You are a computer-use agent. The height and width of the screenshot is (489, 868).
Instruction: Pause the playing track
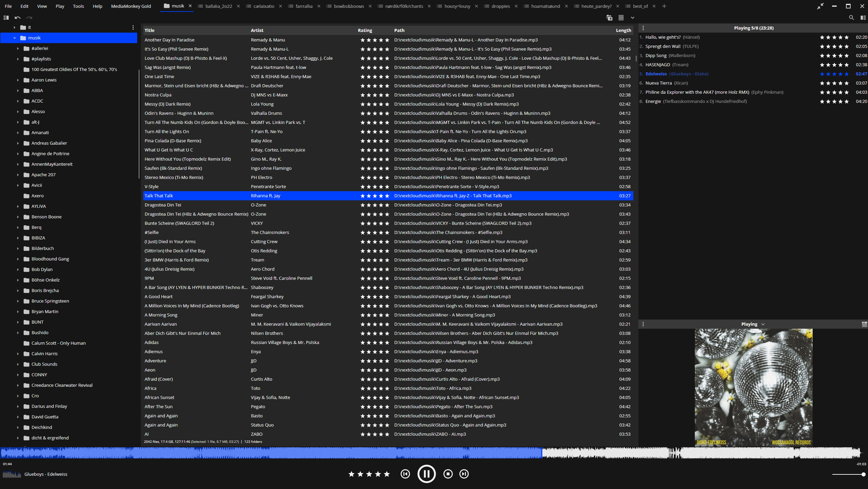[427, 474]
